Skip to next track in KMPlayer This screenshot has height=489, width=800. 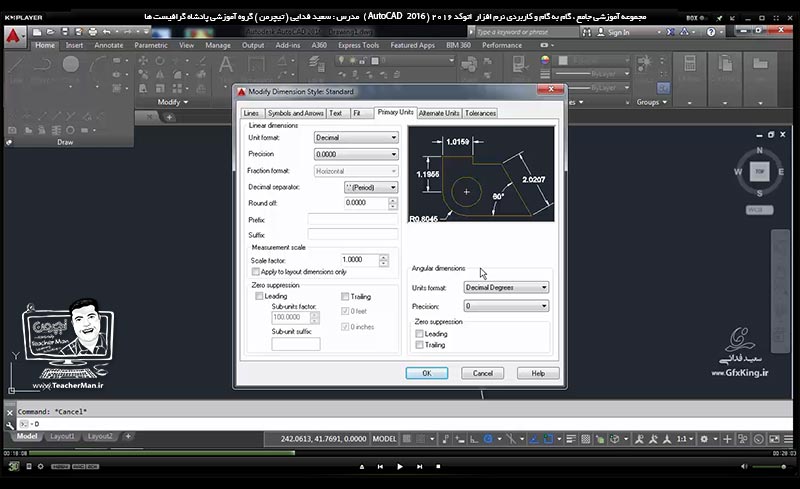[419, 467]
